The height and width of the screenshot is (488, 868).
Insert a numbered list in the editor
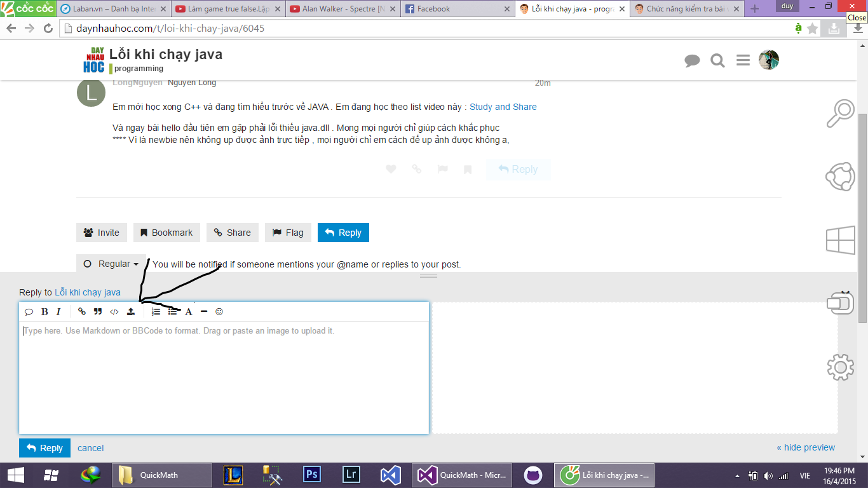(x=156, y=312)
